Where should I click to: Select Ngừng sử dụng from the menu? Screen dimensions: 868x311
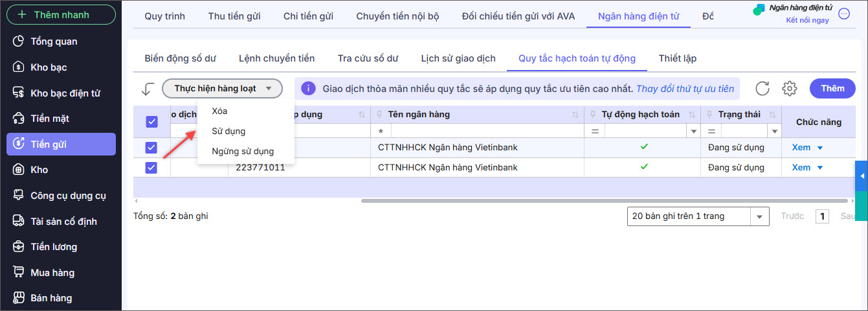point(243,152)
